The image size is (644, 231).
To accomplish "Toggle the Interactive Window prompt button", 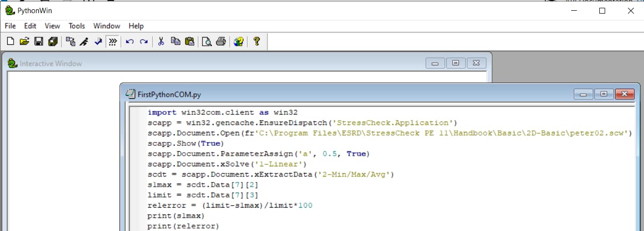I will pos(112,42).
